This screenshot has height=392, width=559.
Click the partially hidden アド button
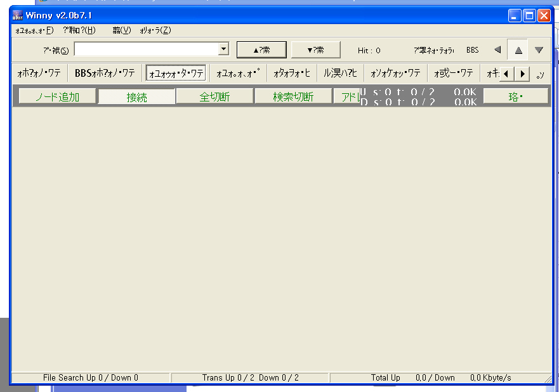347,96
